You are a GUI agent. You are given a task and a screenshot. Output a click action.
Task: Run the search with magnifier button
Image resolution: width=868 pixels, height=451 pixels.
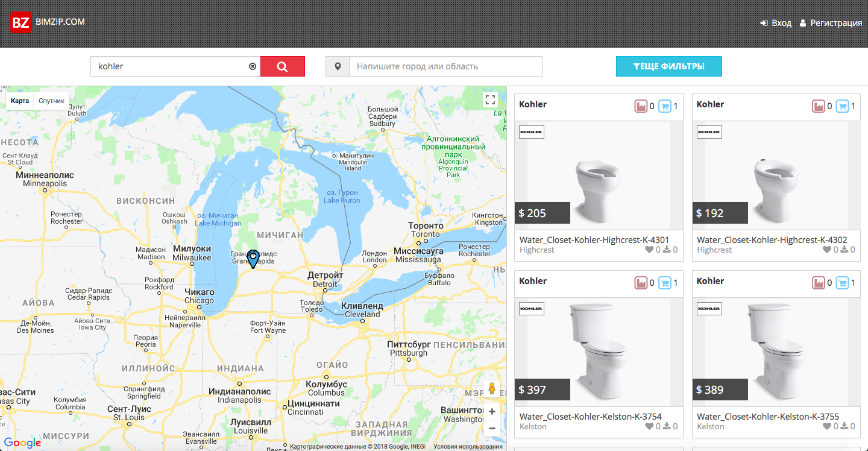pos(282,66)
